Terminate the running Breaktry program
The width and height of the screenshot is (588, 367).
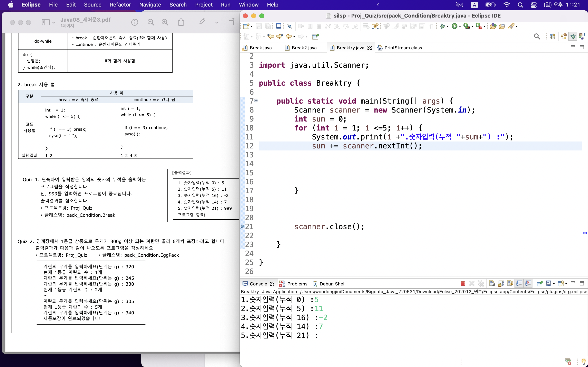point(463,283)
